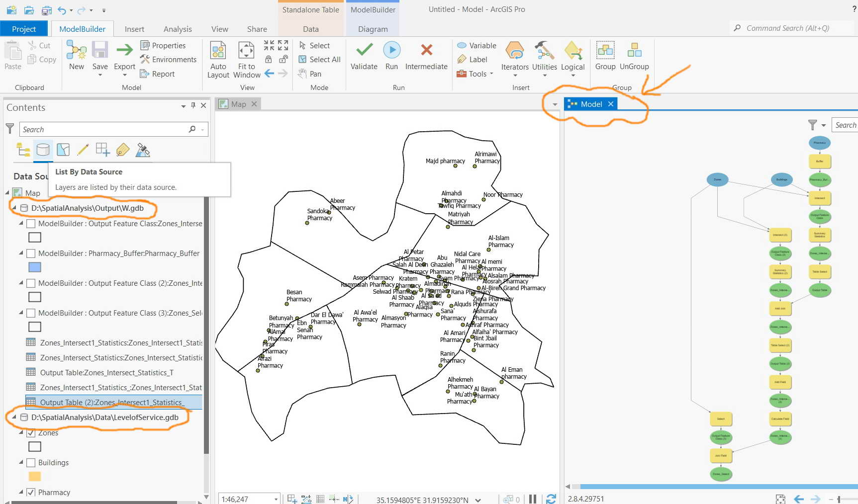858x504 pixels.
Task: Open the map scale dropdown
Action: [276, 499]
